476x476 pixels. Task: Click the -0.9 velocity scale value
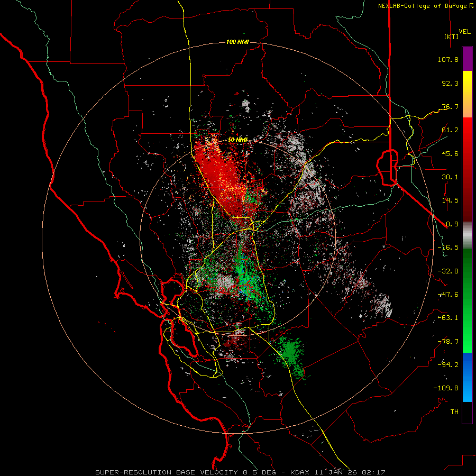pos(450,224)
